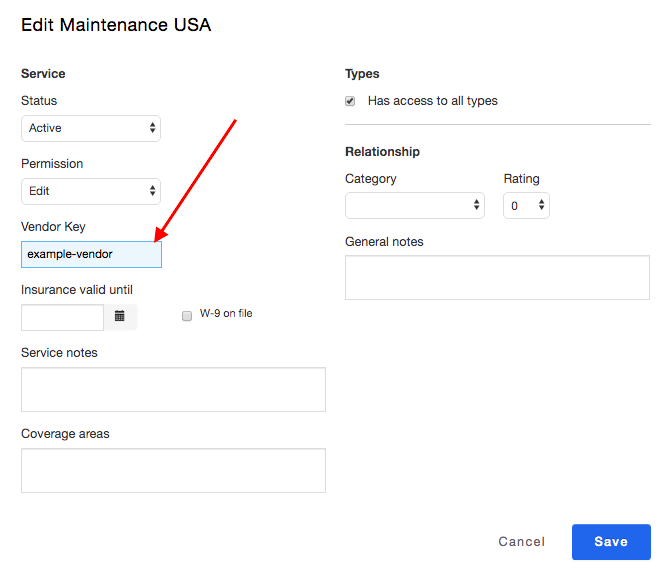
Task: Uncheck the Has access to all types box
Action: [x=350, y=101]
